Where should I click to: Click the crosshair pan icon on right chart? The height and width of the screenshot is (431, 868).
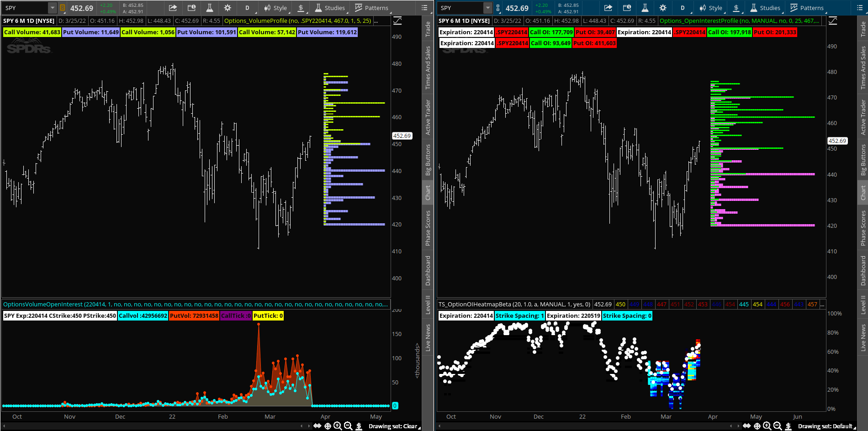tap(757, 426)
